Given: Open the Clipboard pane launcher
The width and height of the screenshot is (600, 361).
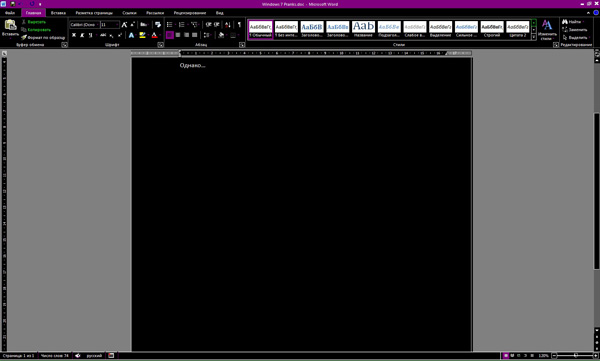Looking at the screenshot, I should 64,45.
